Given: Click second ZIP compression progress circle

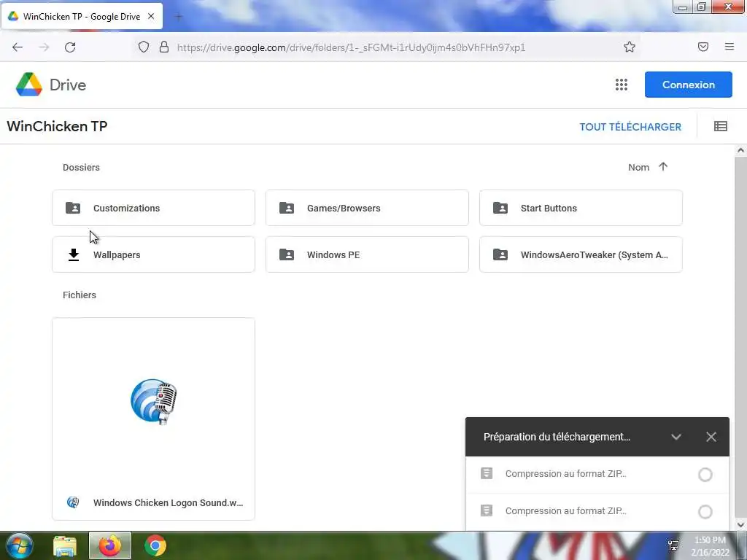Looking at the screenshot, I should tap(705, 511).
